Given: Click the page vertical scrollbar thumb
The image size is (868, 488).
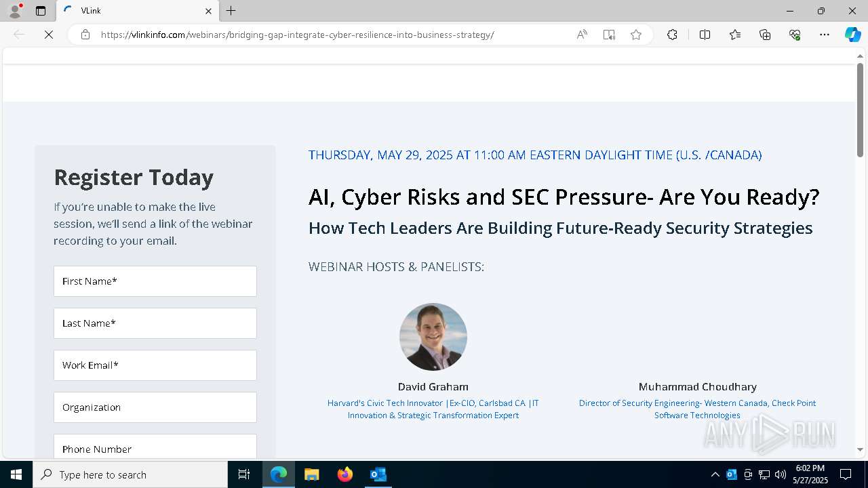Looking at the screenshot, I should point(860,108).
